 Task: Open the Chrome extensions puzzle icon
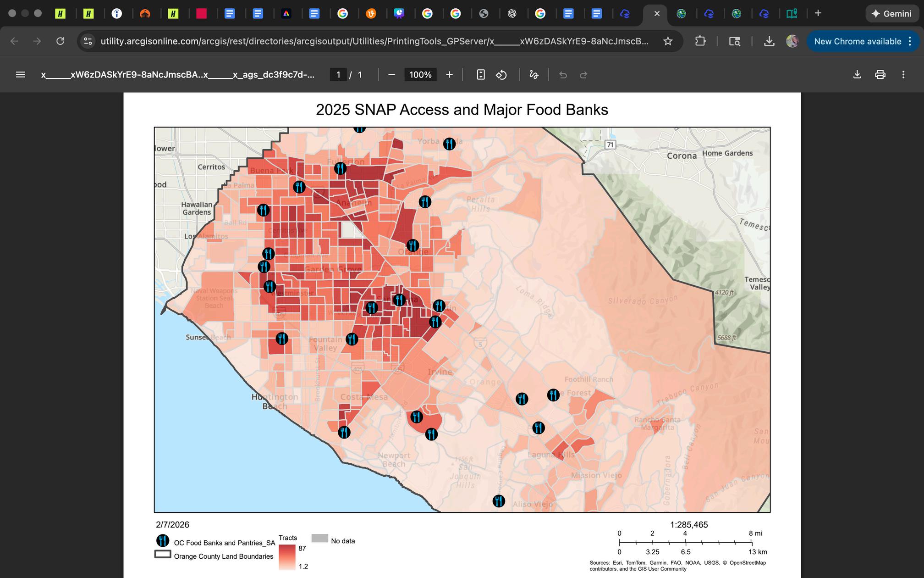pos(700,41)
